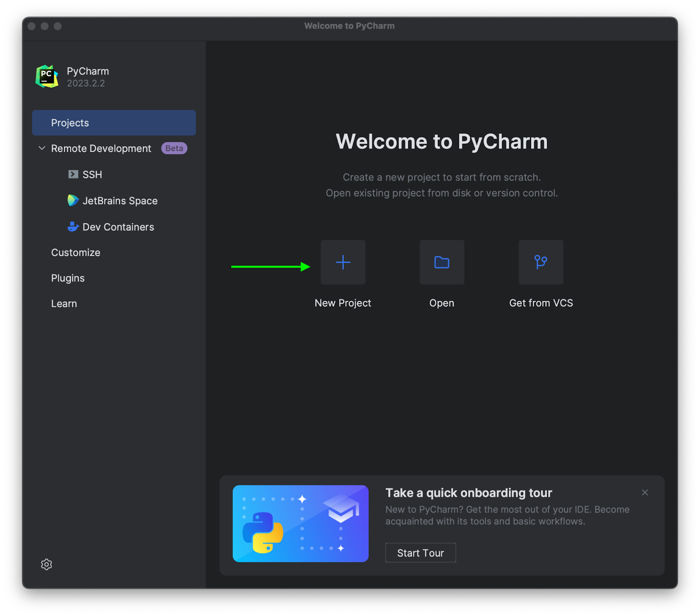Click the Open label
Viewport: 700px width, 616px height.
point(442,303)
